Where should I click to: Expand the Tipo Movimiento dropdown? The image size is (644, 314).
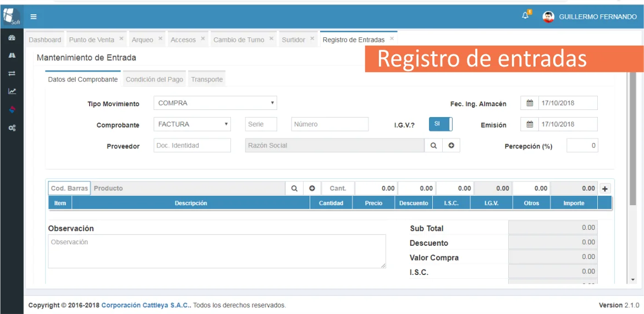click(214, 103)
